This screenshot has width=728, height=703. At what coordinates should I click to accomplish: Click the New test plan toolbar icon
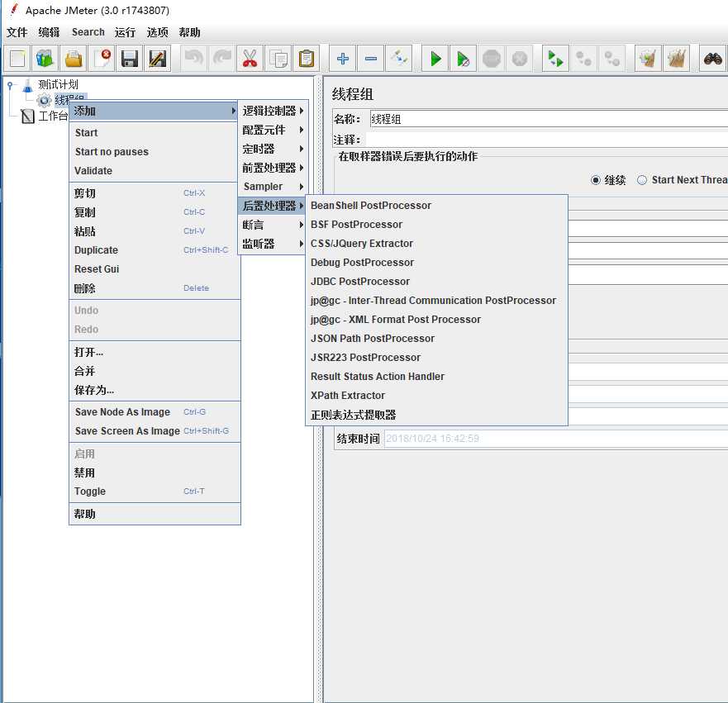click(17, 59)
